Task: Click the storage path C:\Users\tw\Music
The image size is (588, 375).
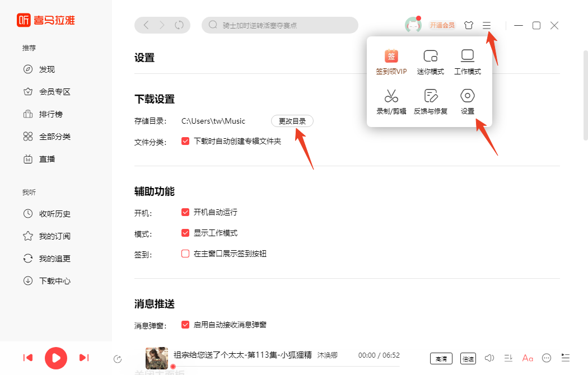Action: [x=213, y=121]
